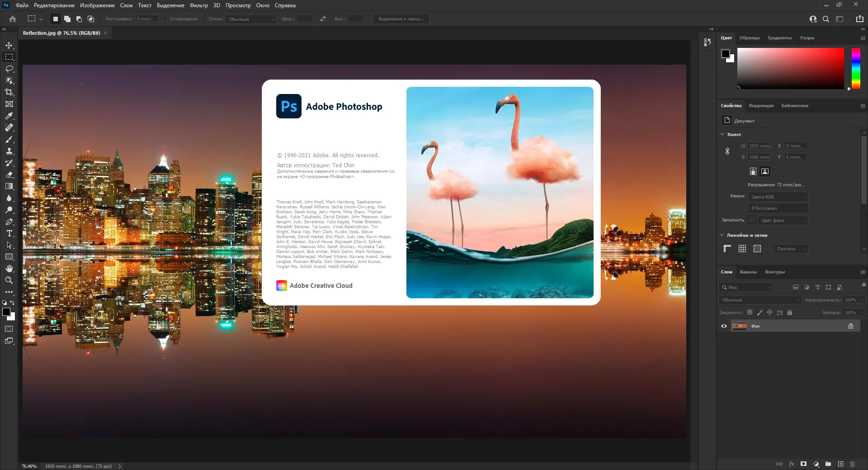Screen dimensions: 868x470
Task: Toggle the lock-all layer button
Action: point(790,312)
